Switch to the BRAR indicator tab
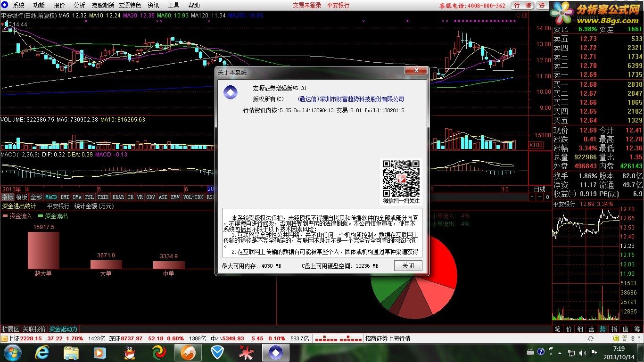 tap(118, 197)
